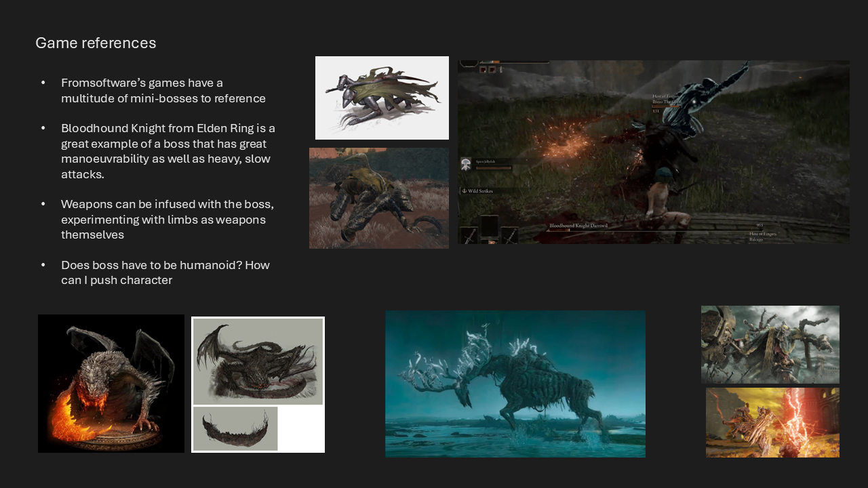Select the grey-sky battle artwork image

[770, 344]
